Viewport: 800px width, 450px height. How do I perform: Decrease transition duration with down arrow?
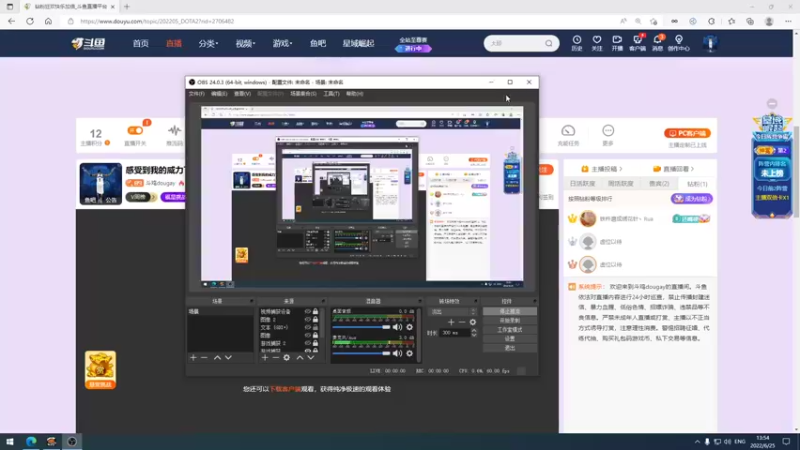point(474,335)
